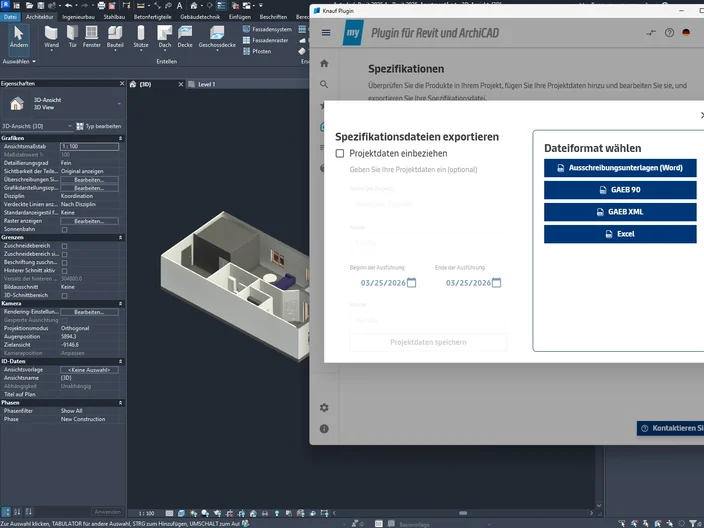704x528 pixels.
Task: Click the Fassadensystem tool
Action: point(267,29)
